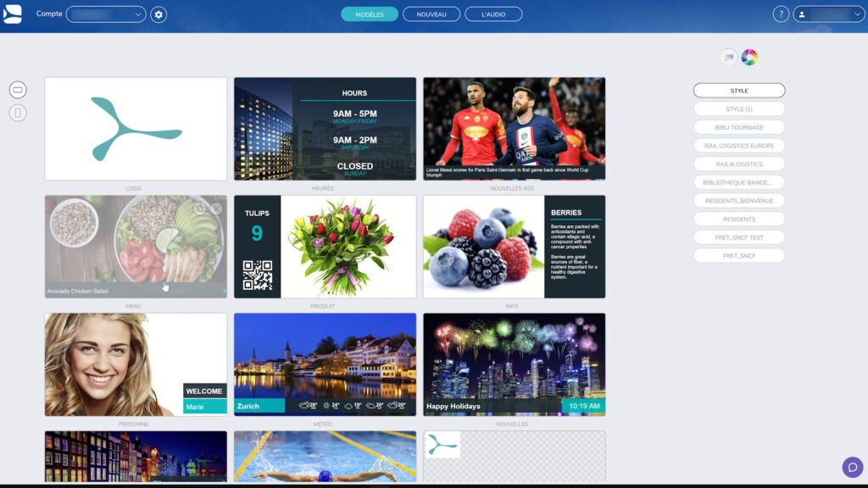Open the Berries info template
Screen dimensions: 868x488
515,247
